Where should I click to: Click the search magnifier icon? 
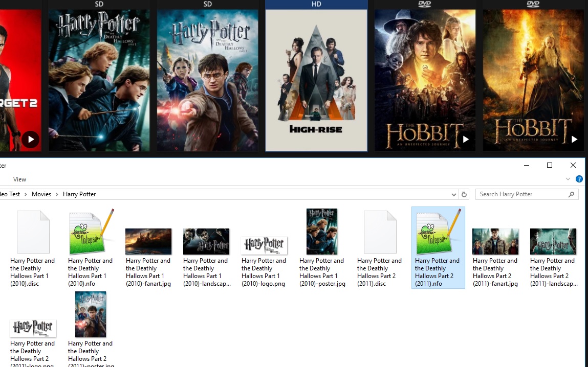coord(571,194)
